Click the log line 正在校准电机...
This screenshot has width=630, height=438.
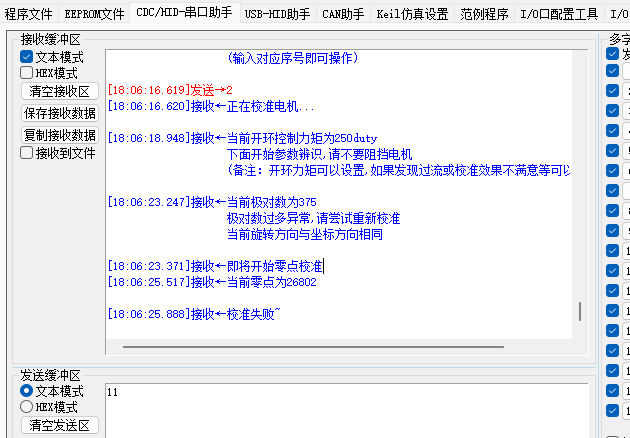[211, 106]
